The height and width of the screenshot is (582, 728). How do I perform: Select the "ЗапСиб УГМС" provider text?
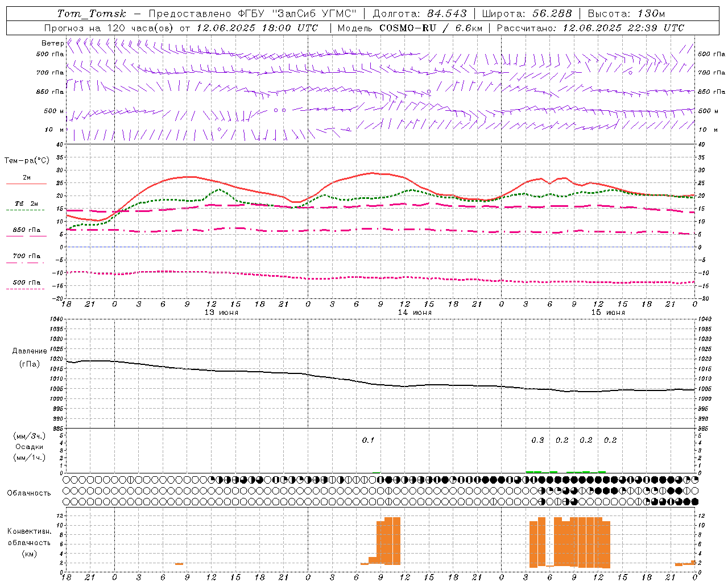[314, 14]
